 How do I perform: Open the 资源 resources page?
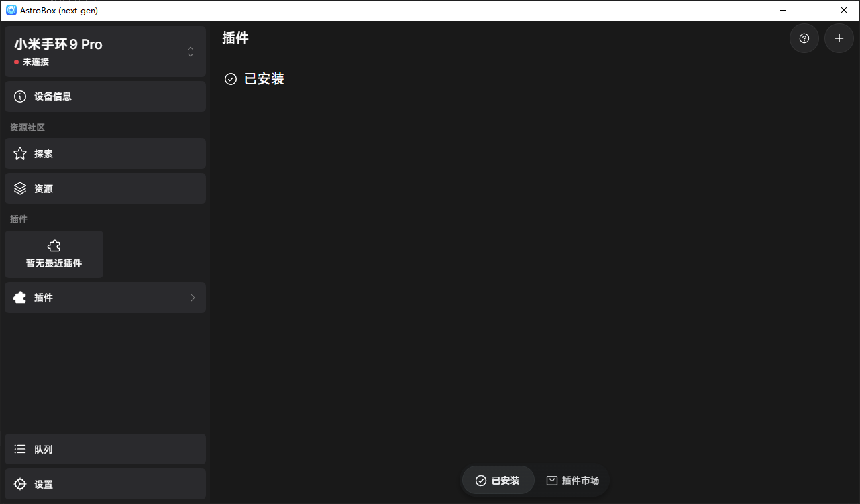pos(105,188)
